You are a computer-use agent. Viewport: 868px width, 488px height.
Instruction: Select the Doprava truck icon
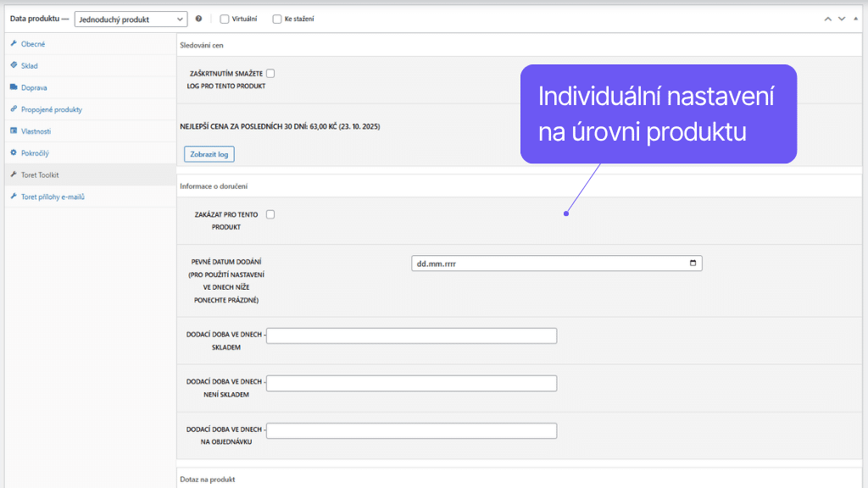pos(12,87)
